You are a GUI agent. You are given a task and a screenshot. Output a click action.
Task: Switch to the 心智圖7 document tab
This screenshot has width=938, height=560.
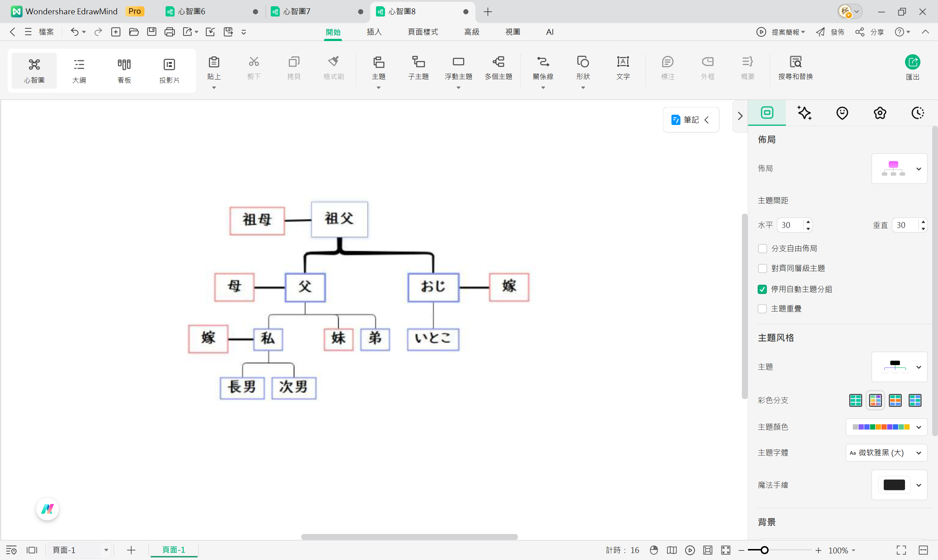tap(297, 12)
